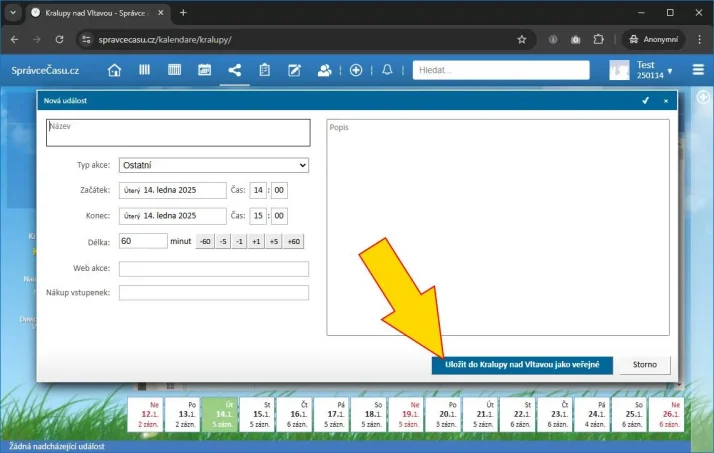Open the hamburger menu
The width and height of the screenshot is (714, 453).
pos(698,70)
